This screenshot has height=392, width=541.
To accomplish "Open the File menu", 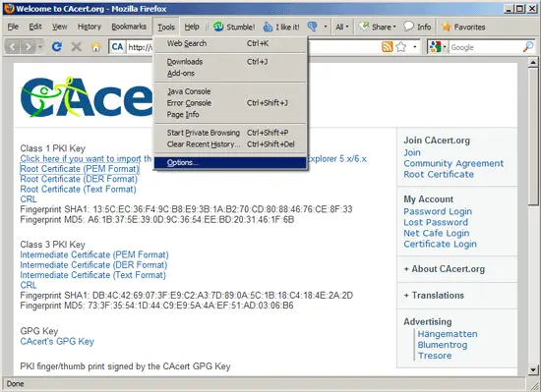I will click(x=13, y=27).
